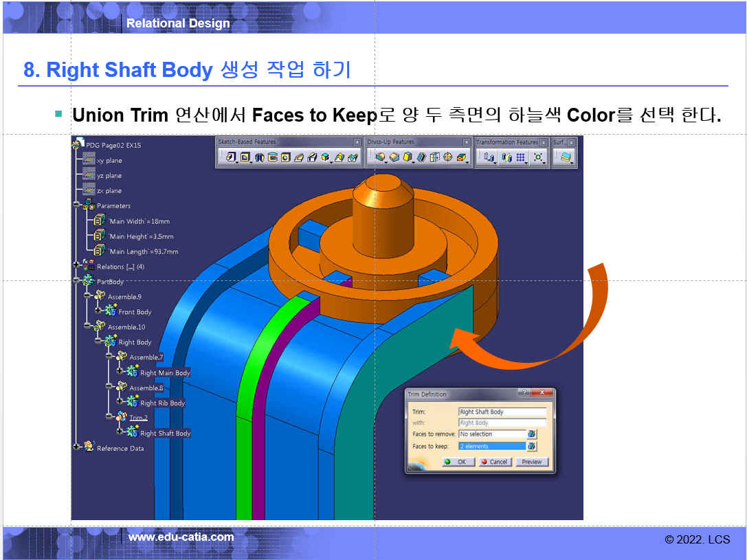The height and width of the screenshot is (560, 747).
Task: Click the Preview button in Trim Definition
Action: coord(532,462)
